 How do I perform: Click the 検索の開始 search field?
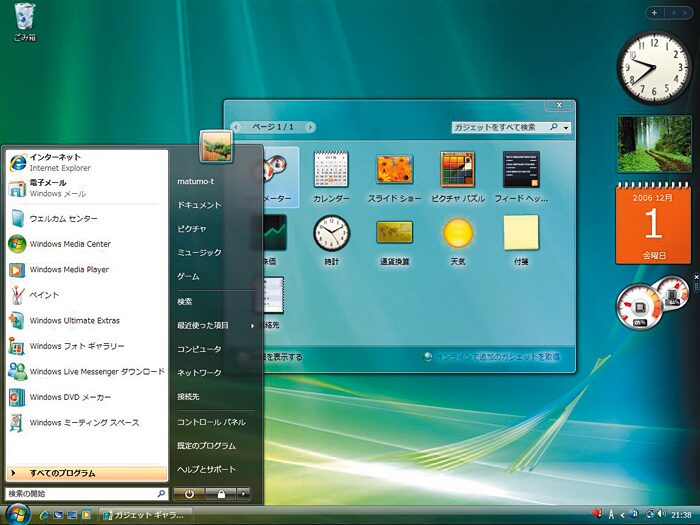(x=80, y=494)
